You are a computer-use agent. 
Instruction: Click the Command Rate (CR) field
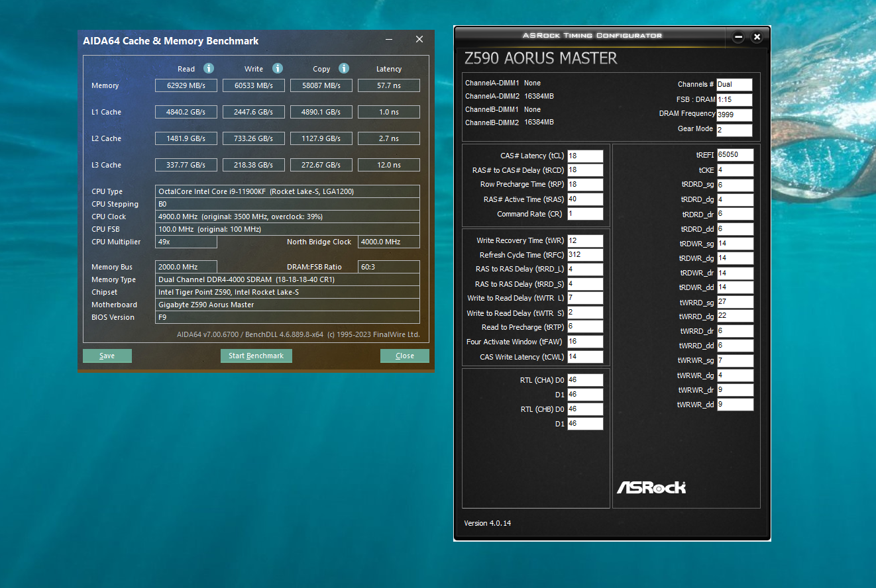click(585, 214)
